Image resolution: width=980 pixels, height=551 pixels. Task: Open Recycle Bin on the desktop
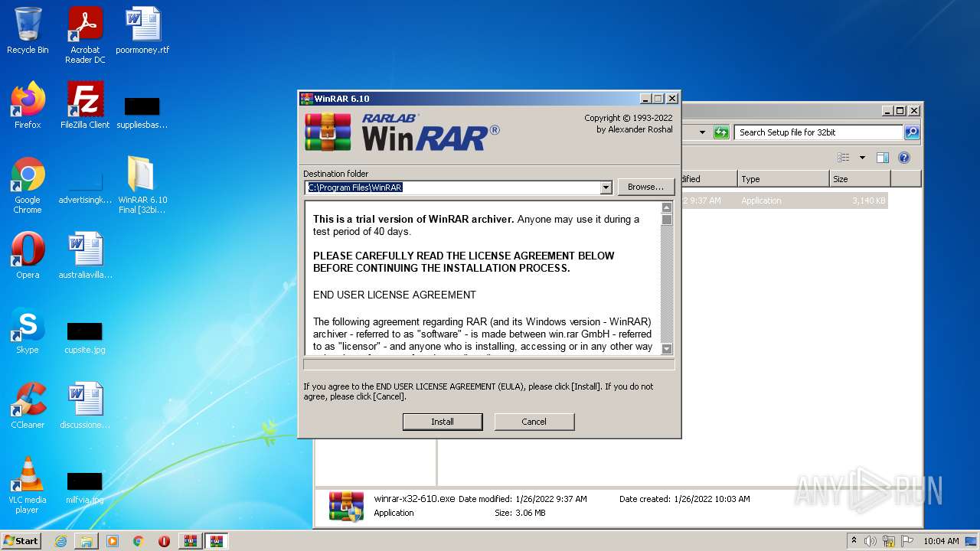pyautogui.click(x=28, y=31)
